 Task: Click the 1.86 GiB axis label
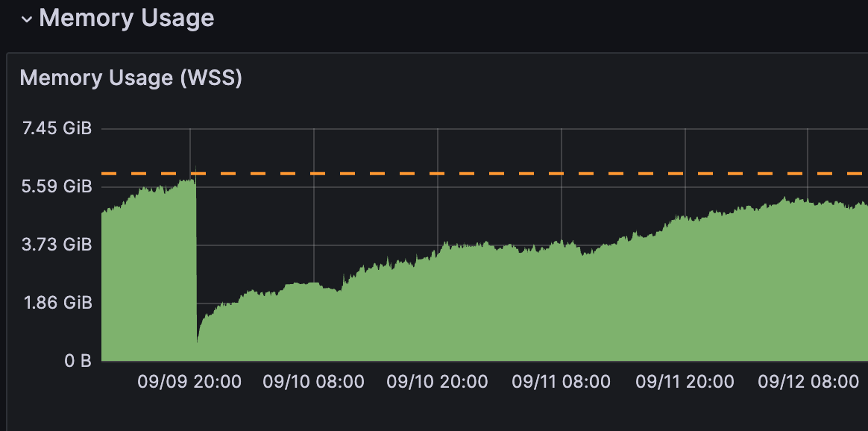(x=53, y=302)
